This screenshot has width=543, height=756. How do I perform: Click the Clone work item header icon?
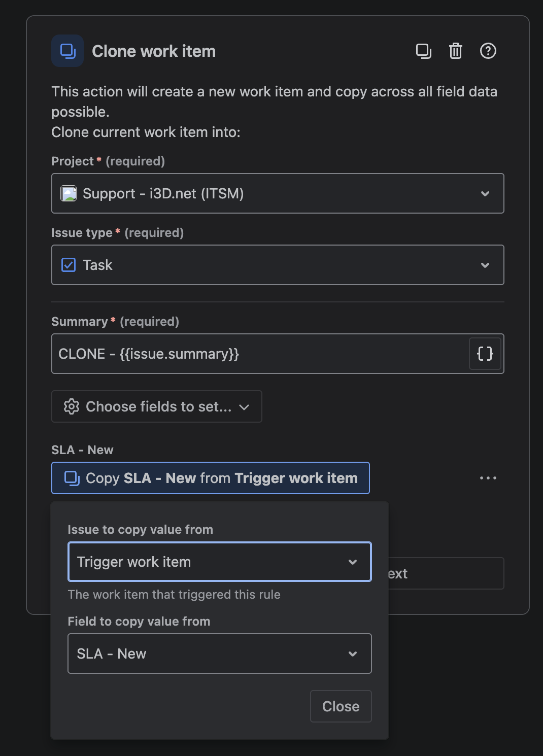click(x=67, y=51)
